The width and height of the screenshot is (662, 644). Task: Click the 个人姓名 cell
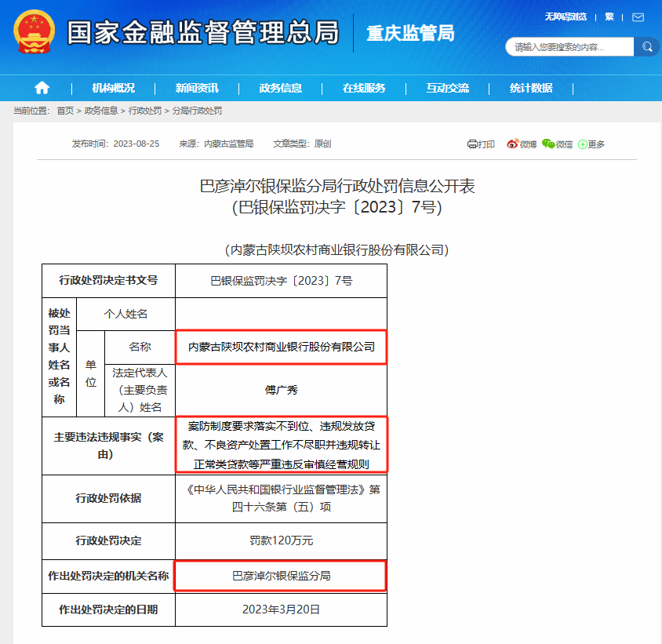(x=125, y=314)
